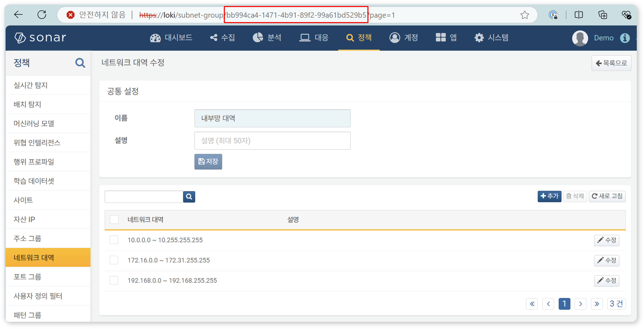Image resolution: width=644 pixels, height=329 pixels.
Task: Click 수정 edit for 192.168.0.0 range
Action: click(x=607, y=281)
